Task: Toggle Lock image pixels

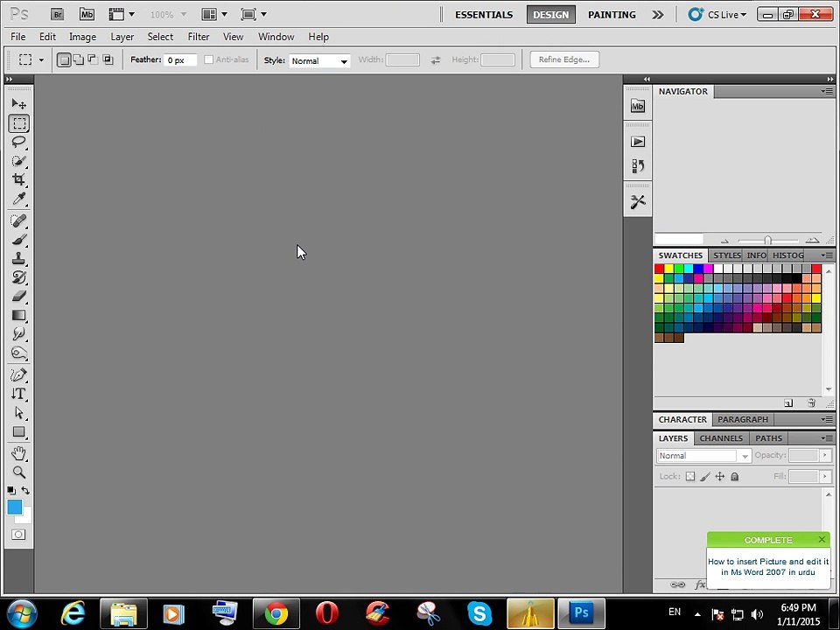Action: click(705, 476)
